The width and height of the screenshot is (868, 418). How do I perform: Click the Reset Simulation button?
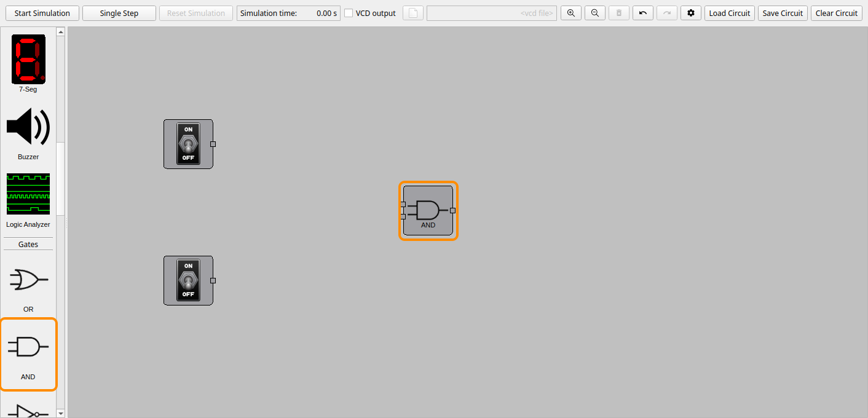pyautogui.click(x=196, y=13)
